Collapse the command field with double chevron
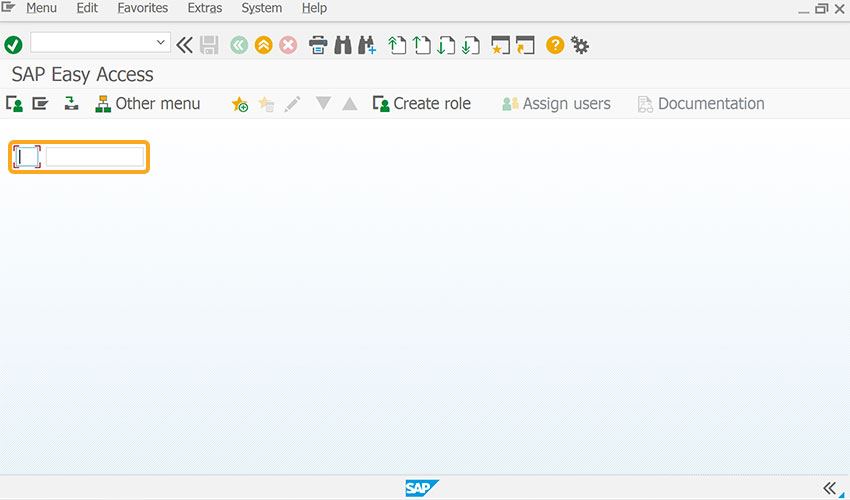The image size is (850, 500). pos(184,45)
